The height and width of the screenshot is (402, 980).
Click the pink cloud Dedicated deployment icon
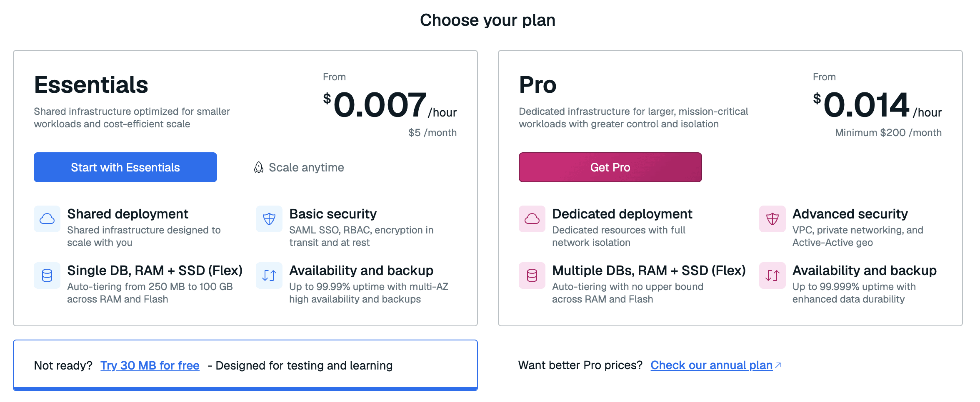click(532, 218)
